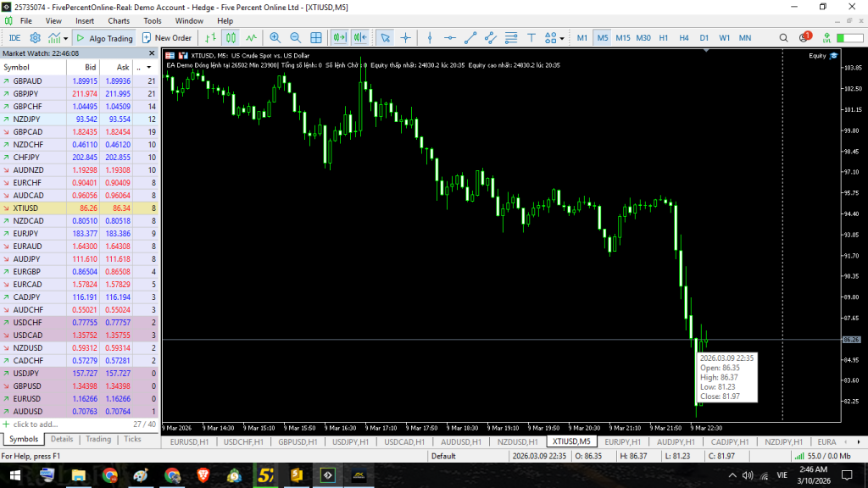Toggle Algo Trading on
868x488 pixels.
(104, 37)
